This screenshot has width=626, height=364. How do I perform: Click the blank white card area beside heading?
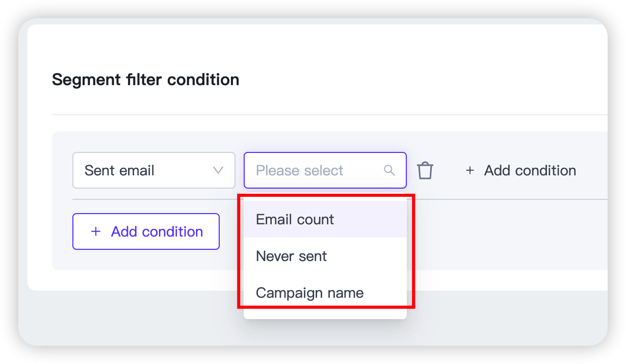(423, 80)
